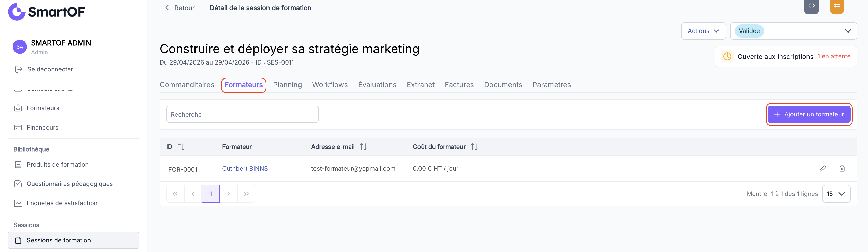This screenshot has height=252, width=868.
Task: Go to next page of table
Action: coord(229,194)
